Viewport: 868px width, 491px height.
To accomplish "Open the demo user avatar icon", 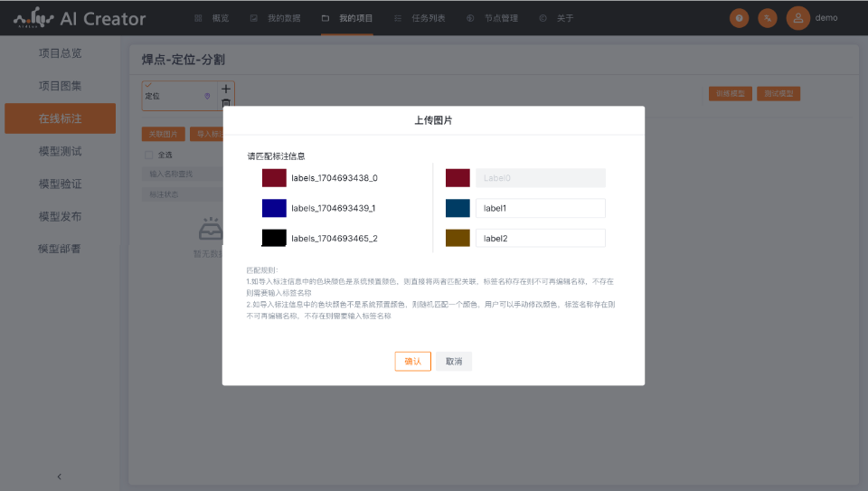I will [797, 18].
